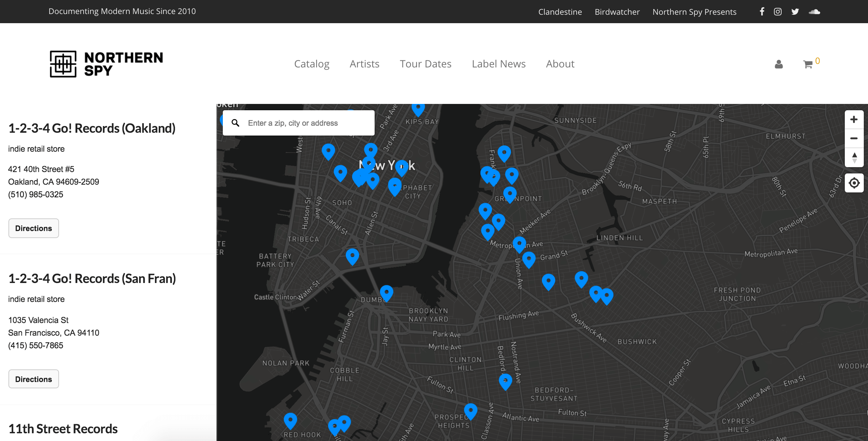
Task: Open the Catalog menu
Action: (x=312, y=64)
